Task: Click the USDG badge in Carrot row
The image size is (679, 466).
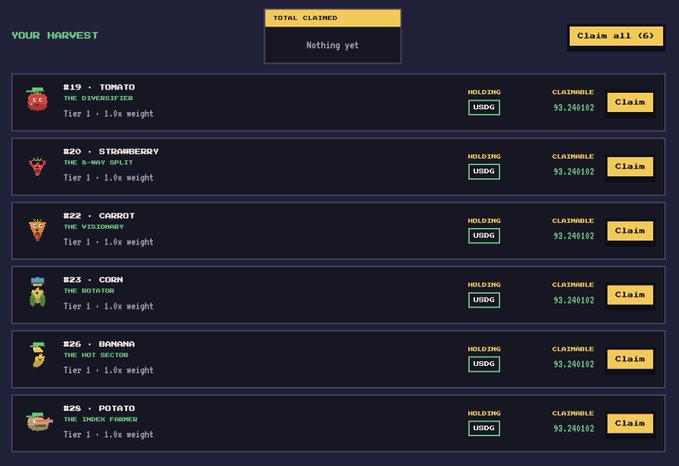Action: coord(484,235)
